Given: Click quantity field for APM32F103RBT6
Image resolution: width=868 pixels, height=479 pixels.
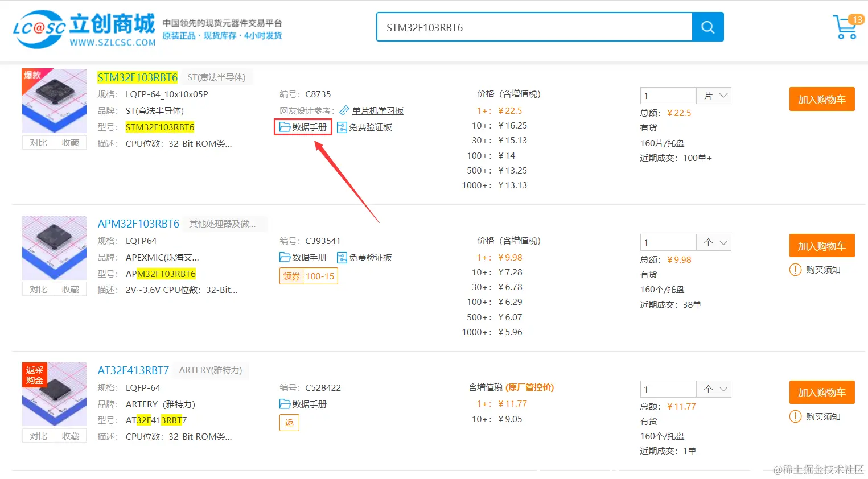Looking at the screenshot, I should click(668, 242).
